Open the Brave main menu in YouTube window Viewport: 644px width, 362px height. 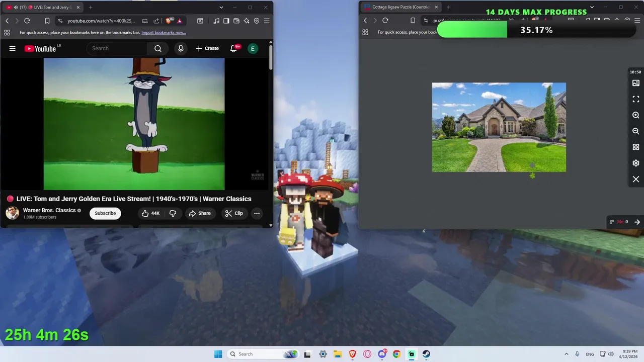(x=267, y=21)
